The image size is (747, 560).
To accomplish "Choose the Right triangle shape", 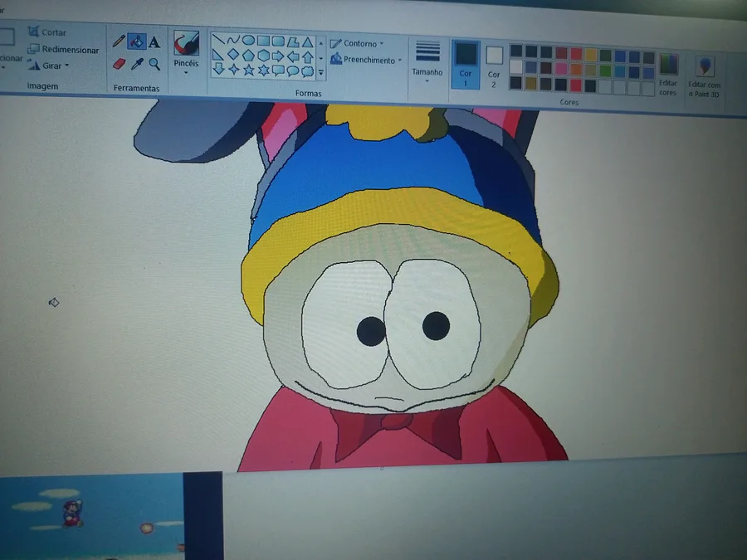I will pos(217,54).
